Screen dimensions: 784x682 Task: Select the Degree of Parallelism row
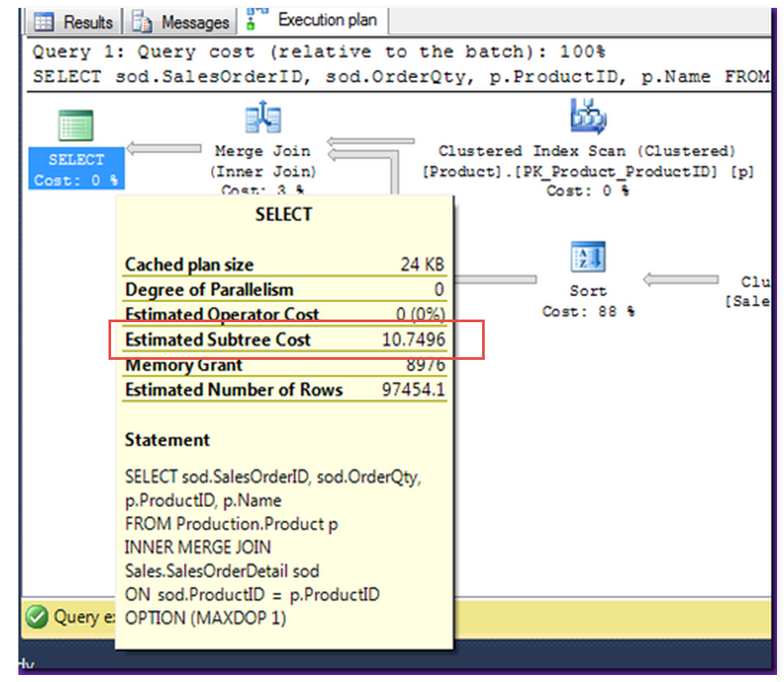coord(284,290)
